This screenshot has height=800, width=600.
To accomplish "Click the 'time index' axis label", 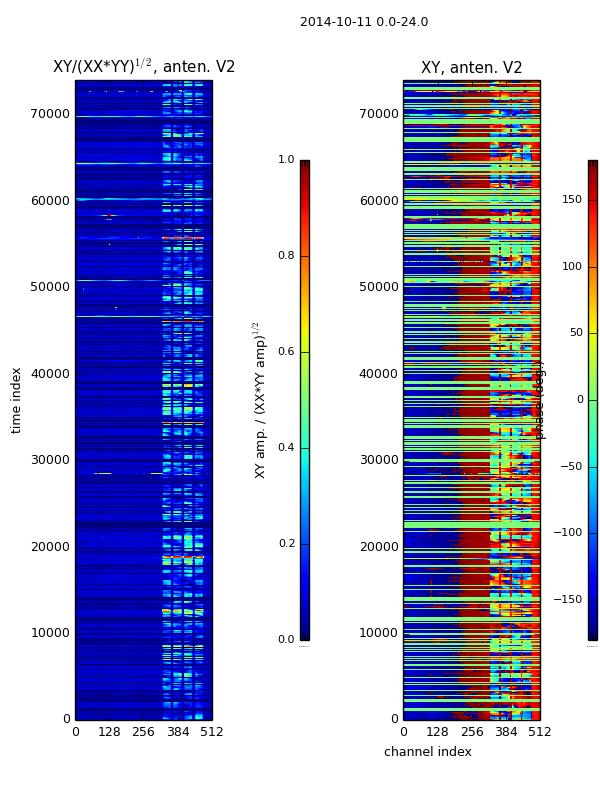I will point(16,401).
